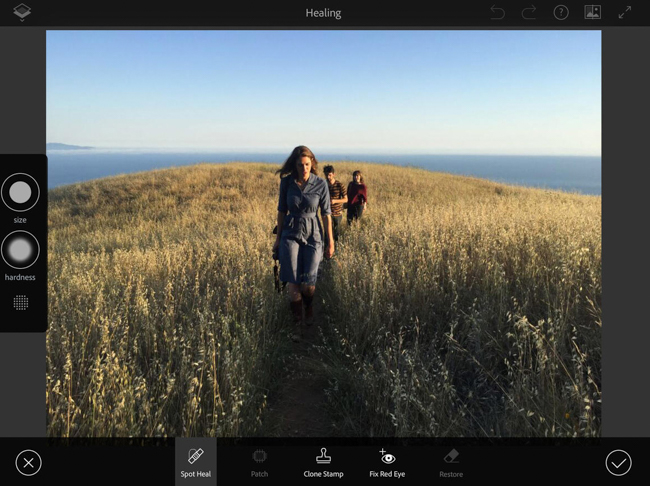Adjust the brush hardness control
This screenshot has width=650, height=486.
(20, 250)
